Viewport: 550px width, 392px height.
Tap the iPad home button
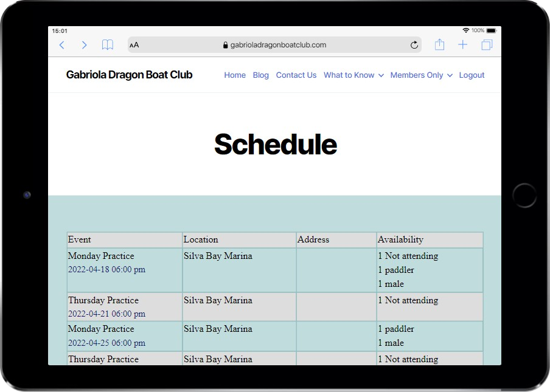(524, 196)
